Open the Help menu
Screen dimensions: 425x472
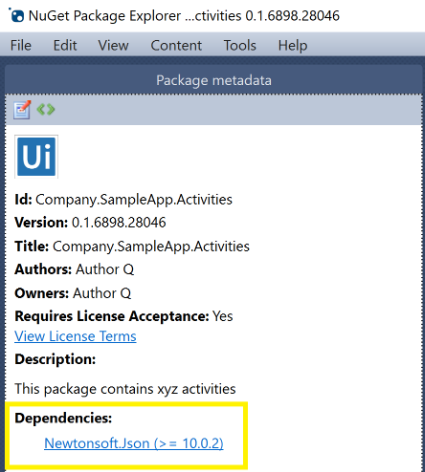pos(293,45)
